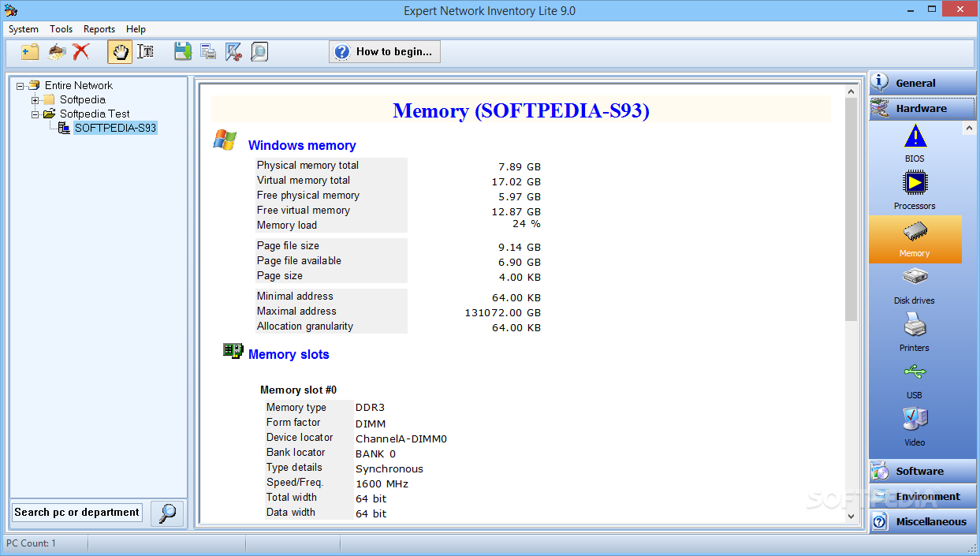This screenshot has height=556, width=980.
Task: Select the hand pan tool
Action: click(120, 52)
